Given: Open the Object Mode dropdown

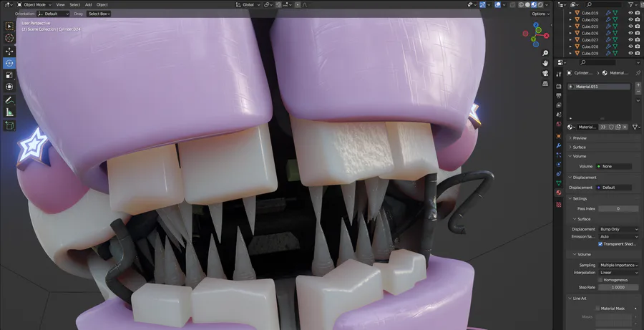Looking at the screenshot, I should click(x=34, y=4).
